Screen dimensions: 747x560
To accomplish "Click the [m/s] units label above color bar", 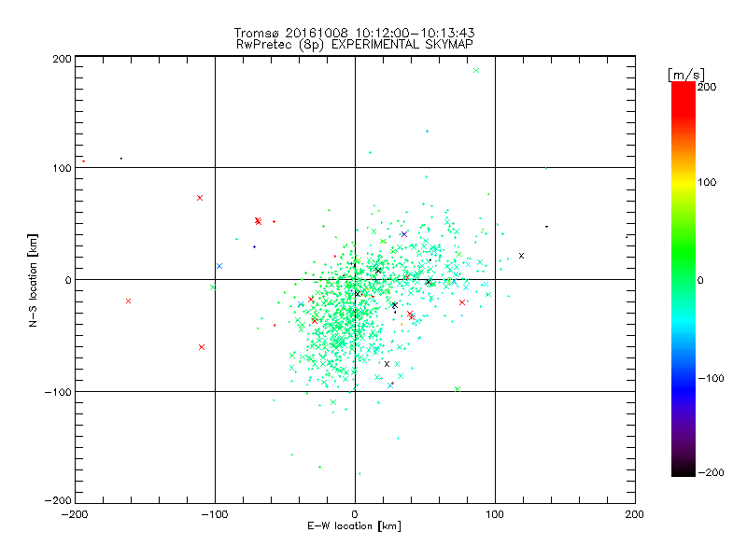I will [686, 75].
